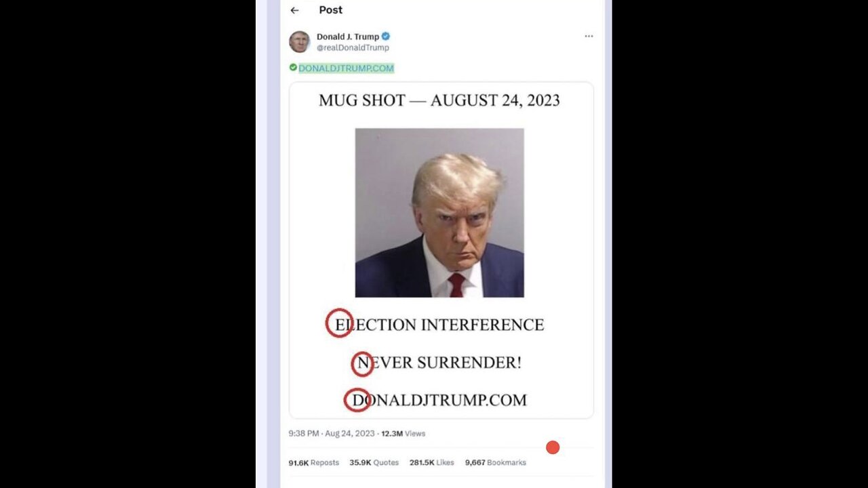Open the @realDonaldTrump handle

point(353,48)
